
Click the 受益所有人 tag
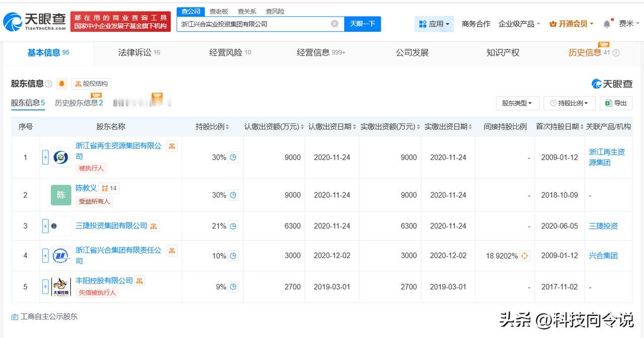[x=94, y=201]
